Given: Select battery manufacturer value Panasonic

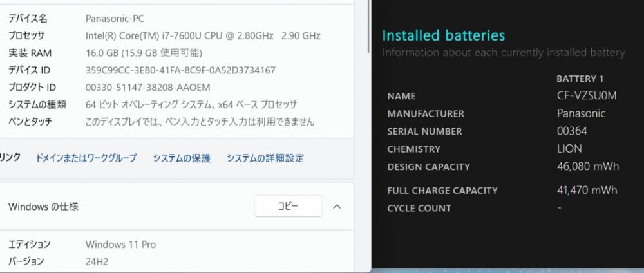Looking at the screenshot, I should click(x=581, y=113).
